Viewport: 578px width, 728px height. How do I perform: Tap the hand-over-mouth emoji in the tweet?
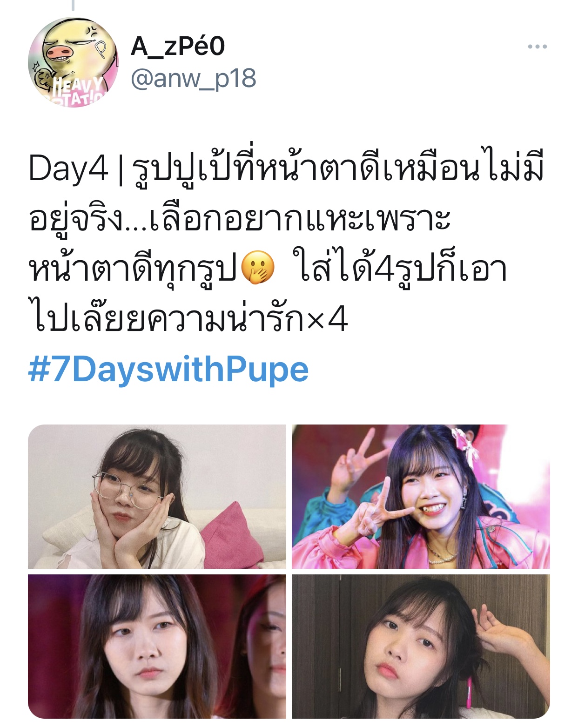pos(258,267)
